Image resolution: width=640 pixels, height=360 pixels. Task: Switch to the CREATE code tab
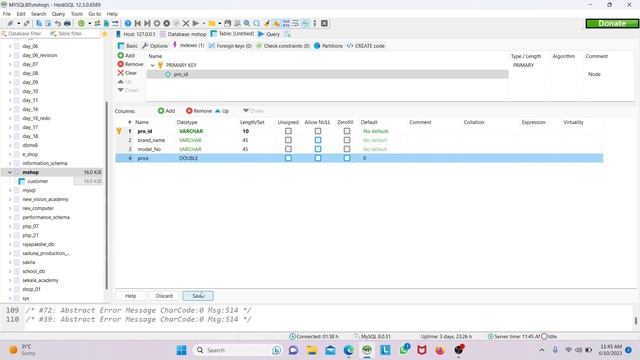tap(366, 46)
